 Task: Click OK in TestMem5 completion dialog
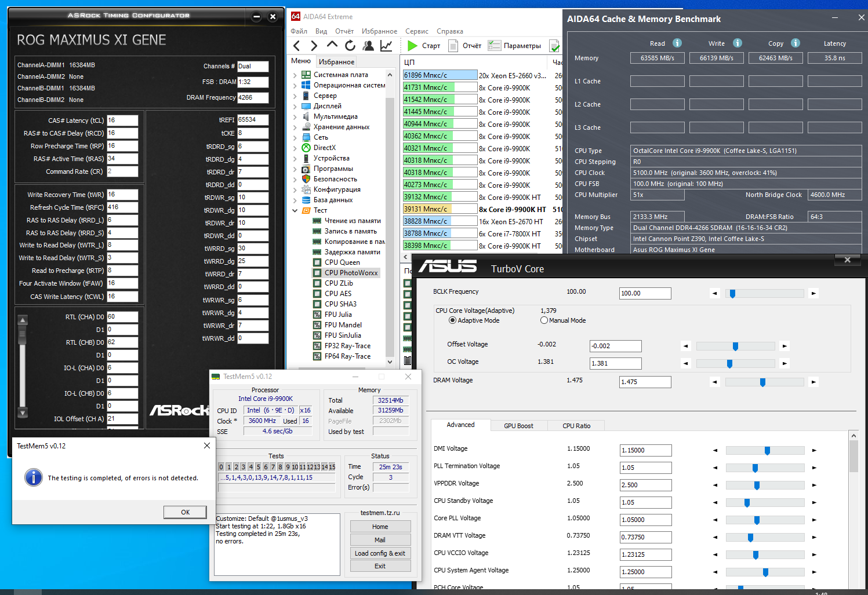(x=185, y=512)
